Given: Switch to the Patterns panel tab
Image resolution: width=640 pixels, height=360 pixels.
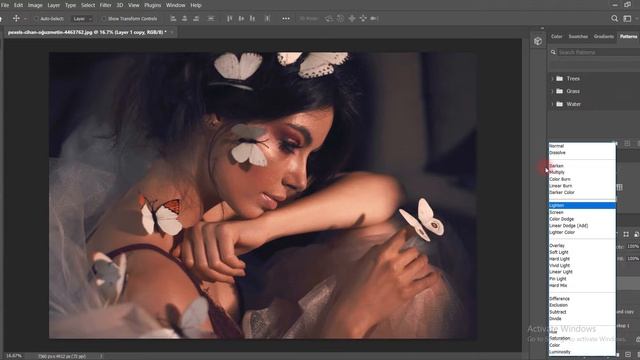Looking at the screenshot, I should pos(628,36).
